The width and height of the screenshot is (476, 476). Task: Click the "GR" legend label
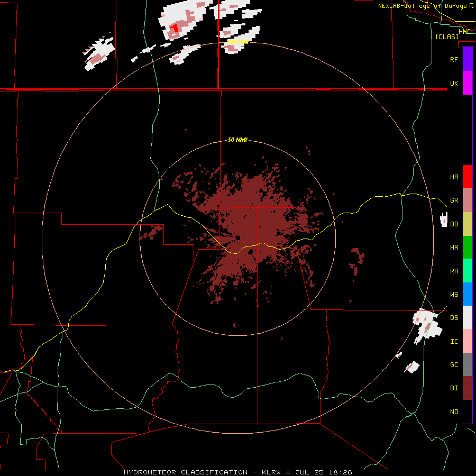(x=454, y=200)
